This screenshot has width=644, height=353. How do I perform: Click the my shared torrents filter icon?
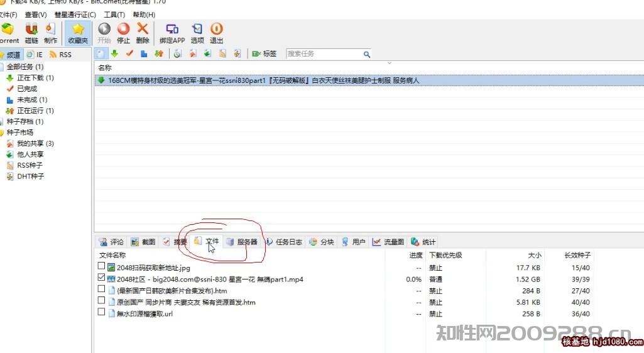(x=193, y=54)
